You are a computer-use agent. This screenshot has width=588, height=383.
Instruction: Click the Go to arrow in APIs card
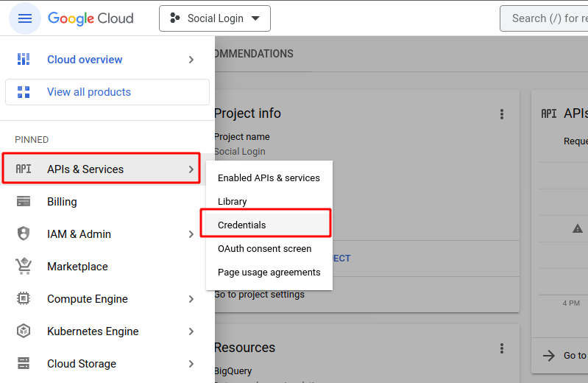549,355
